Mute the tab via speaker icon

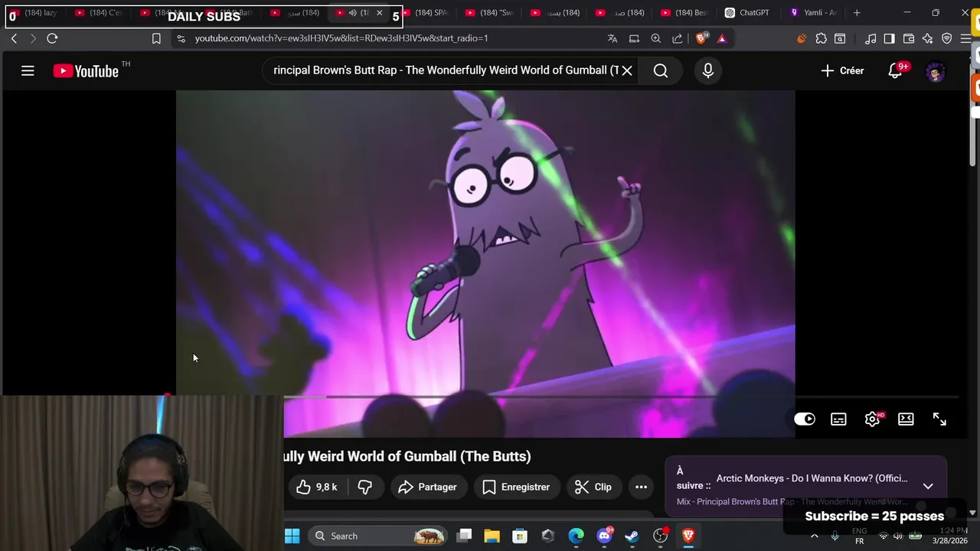click(x=353, y=12)
